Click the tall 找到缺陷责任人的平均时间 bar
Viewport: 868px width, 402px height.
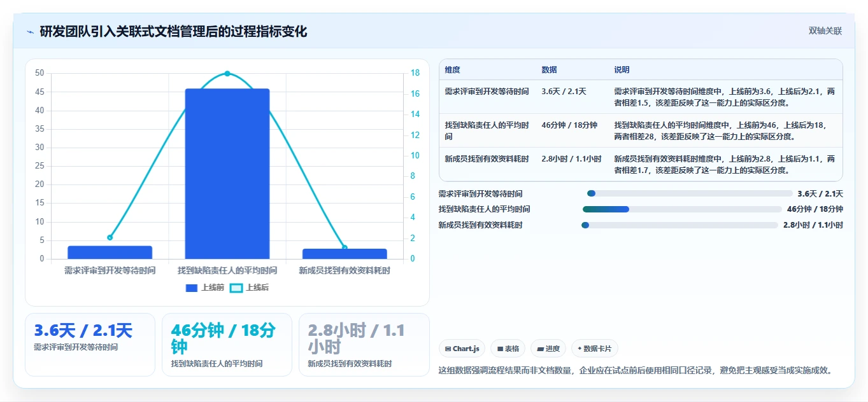(x=227, y=174)
